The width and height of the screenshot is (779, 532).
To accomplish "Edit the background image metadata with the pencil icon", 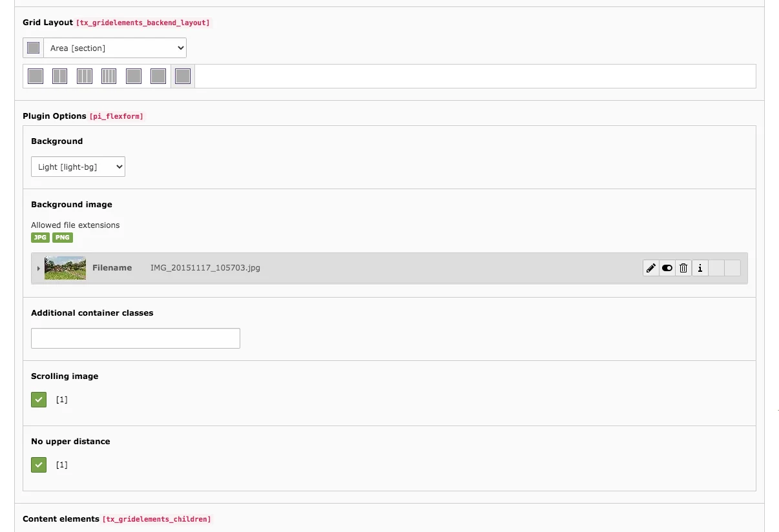I will tap(650, 267).
